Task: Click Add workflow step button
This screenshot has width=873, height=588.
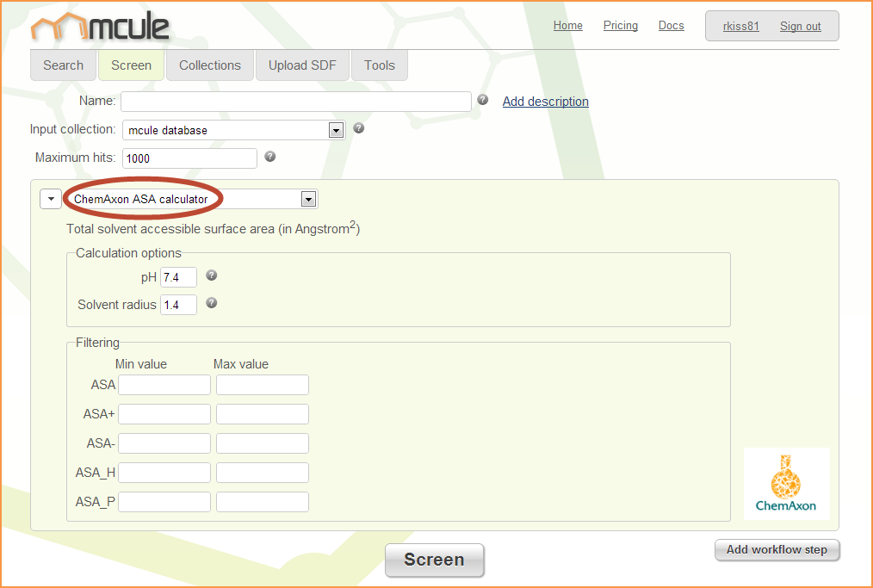Action: click(776, 550)
